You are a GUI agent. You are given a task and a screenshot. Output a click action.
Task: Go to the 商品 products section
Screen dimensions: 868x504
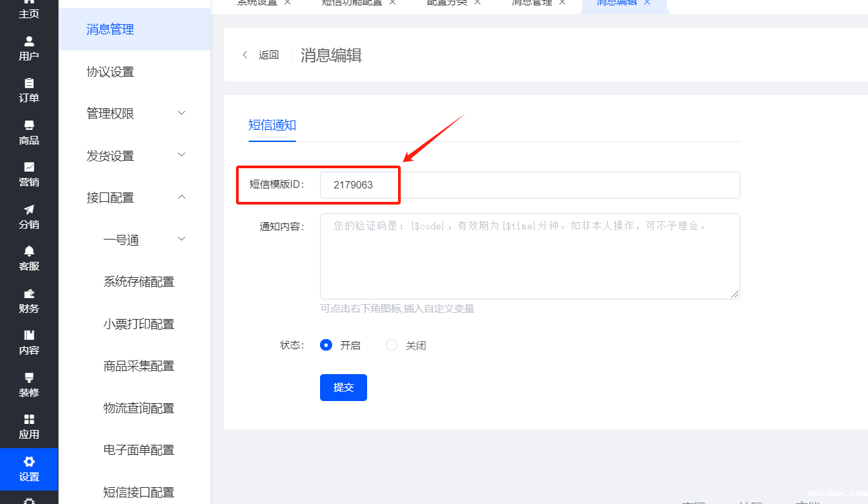[x=29, y=133]
